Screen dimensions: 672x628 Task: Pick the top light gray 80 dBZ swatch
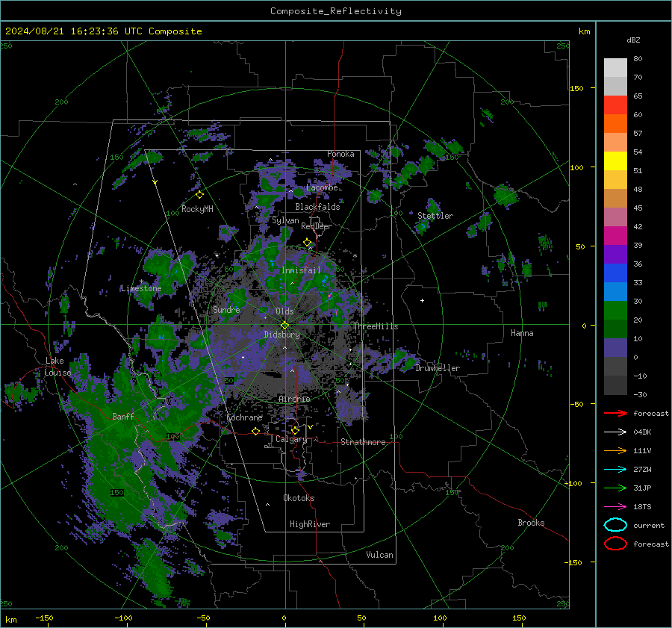[615, 68]
